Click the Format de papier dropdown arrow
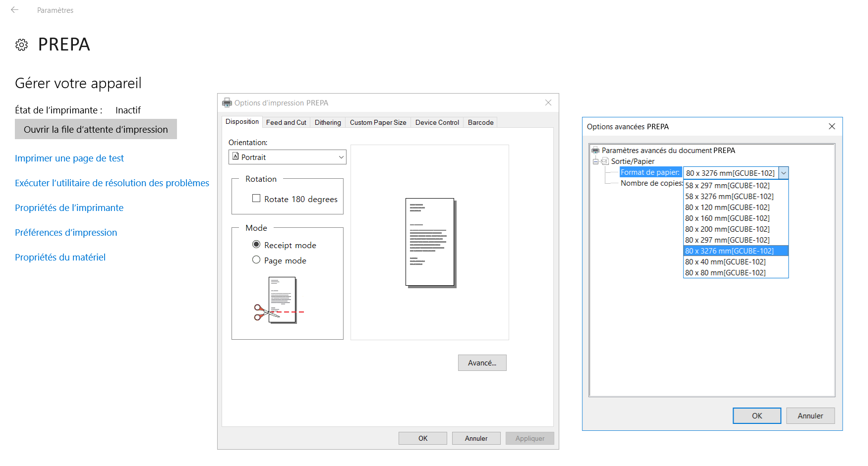The height and width of the screenshot is (466, 868). tap(783, 173)
